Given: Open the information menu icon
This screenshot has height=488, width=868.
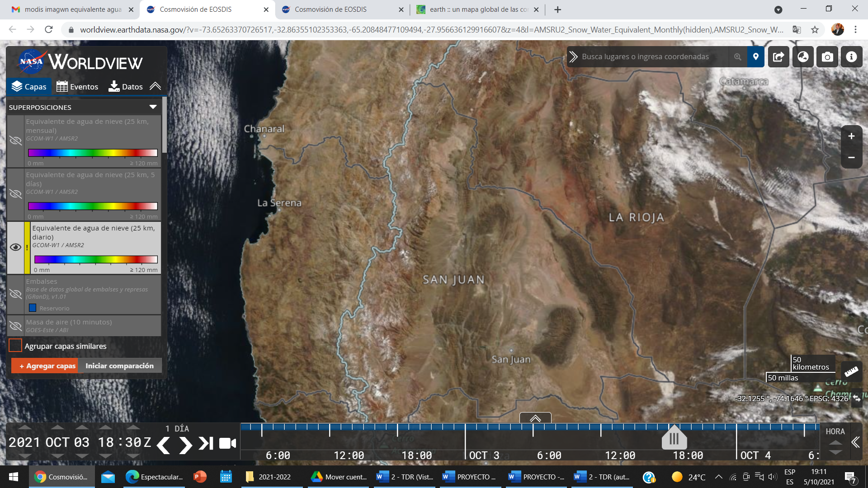Looking at the screenshot, I should coord(851,57).
